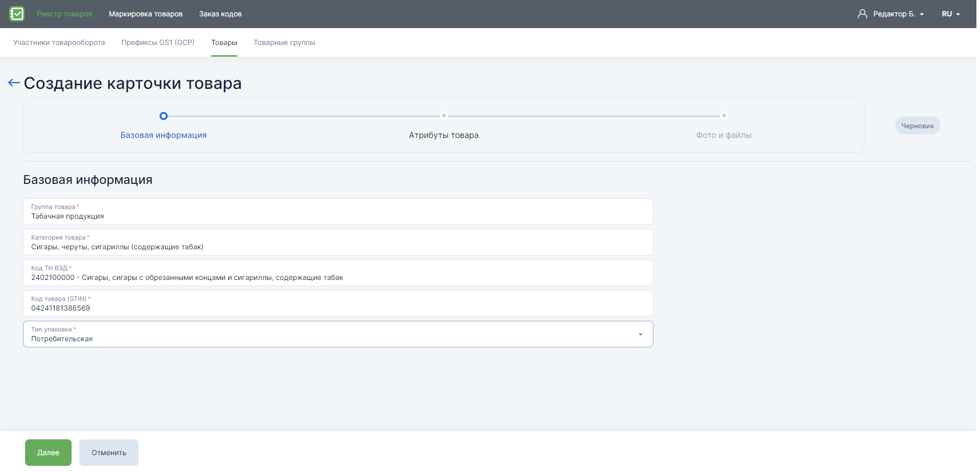Click the Тип упаковки value Потребительская
This screenshot has height=472, width=980.
62,339
